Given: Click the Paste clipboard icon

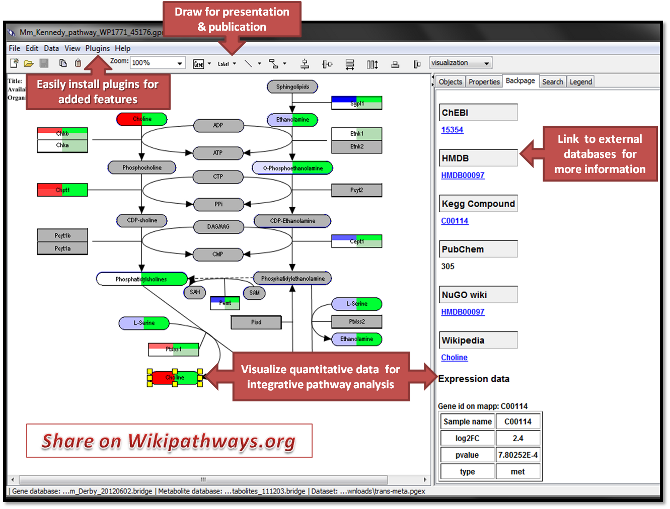Looking at the screenshot, I should (x=78, y=63).
